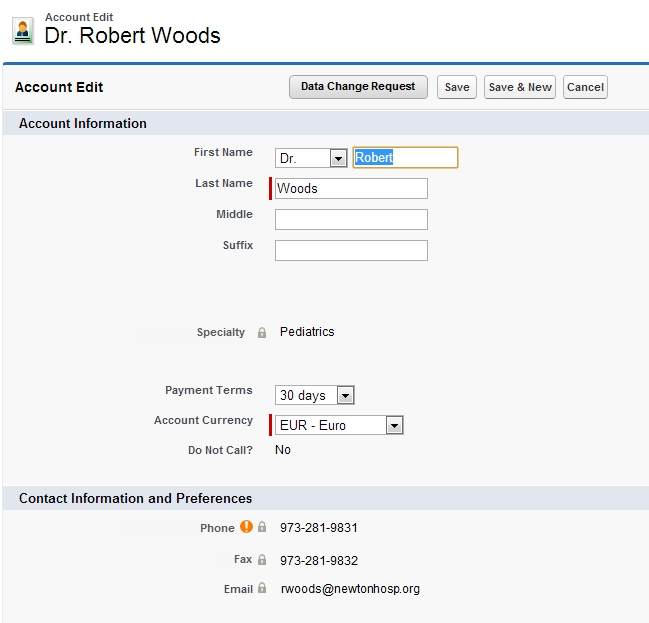Expand the Payment Terms 30 days dropdown
Screen dimensions: 649x623
click(x=316, y=395)
